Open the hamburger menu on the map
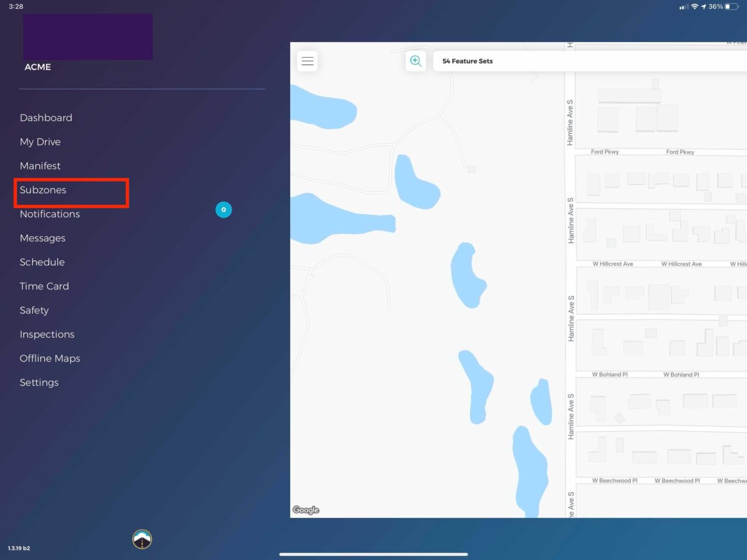Viewport: 747px width, 560px height. [307, 61]
